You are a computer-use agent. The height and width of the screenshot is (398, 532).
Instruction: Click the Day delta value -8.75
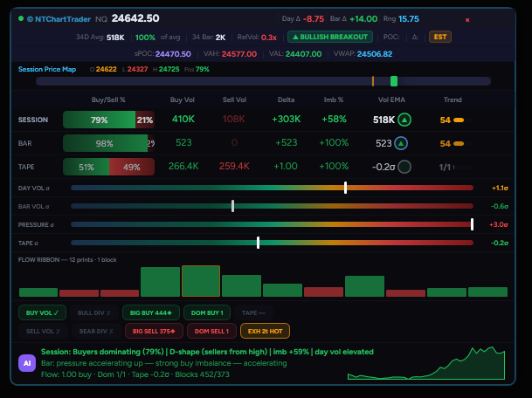(313, 19)
